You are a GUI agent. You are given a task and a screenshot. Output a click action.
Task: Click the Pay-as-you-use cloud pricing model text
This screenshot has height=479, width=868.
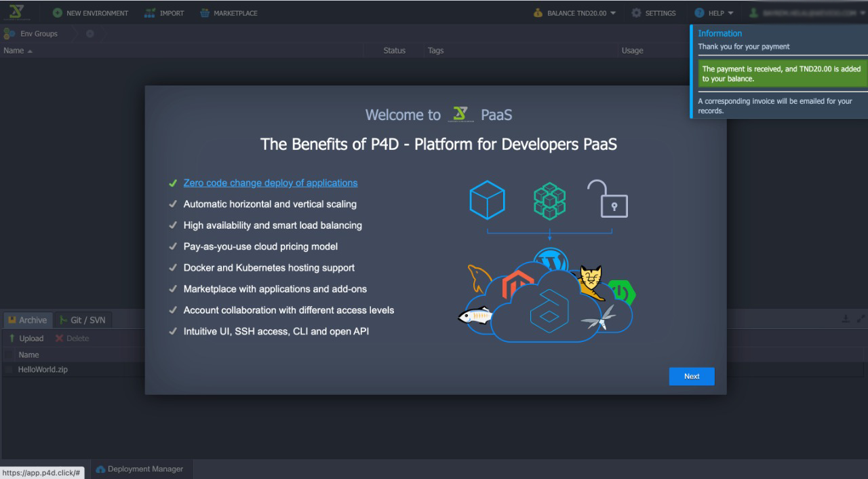coord(260,246)
